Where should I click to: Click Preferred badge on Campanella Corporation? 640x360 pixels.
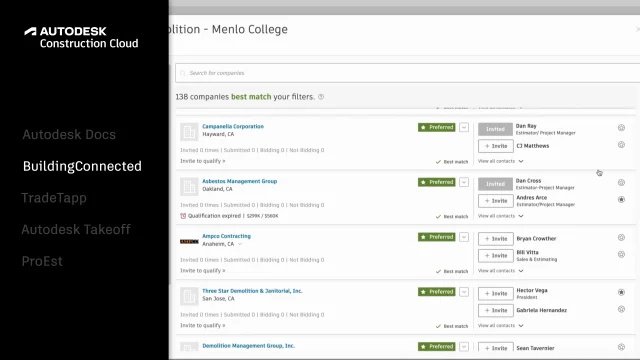tap(436, 127)
